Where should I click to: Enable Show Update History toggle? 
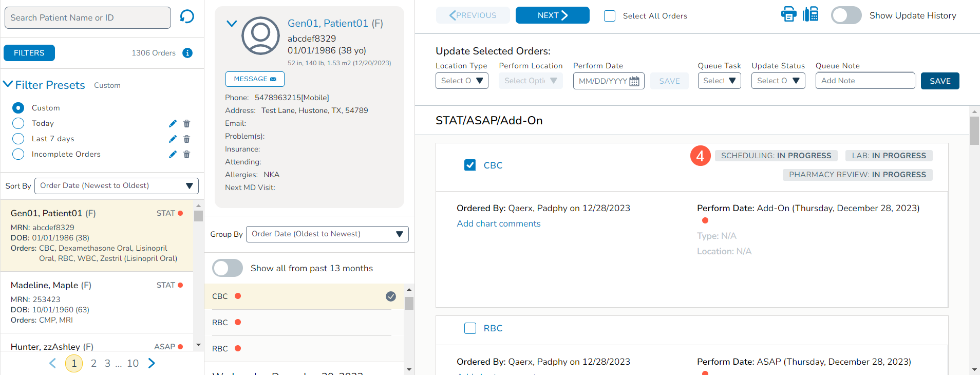pos(846,15)
